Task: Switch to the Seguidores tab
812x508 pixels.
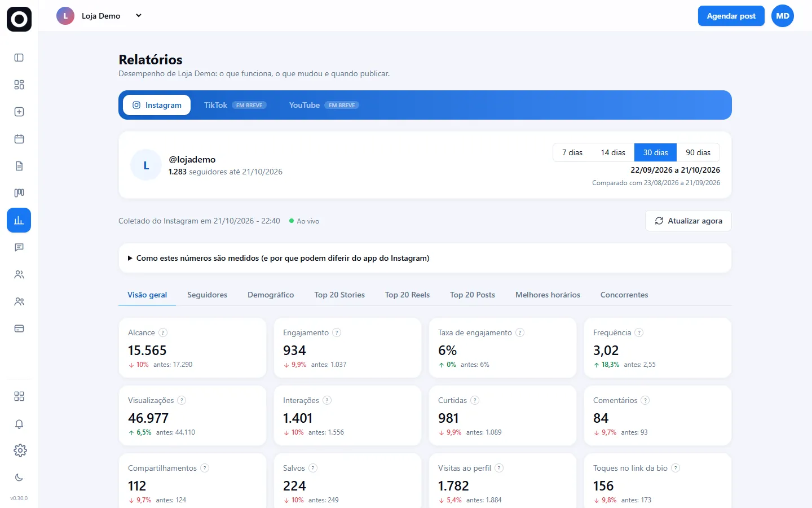Action: 207,295
